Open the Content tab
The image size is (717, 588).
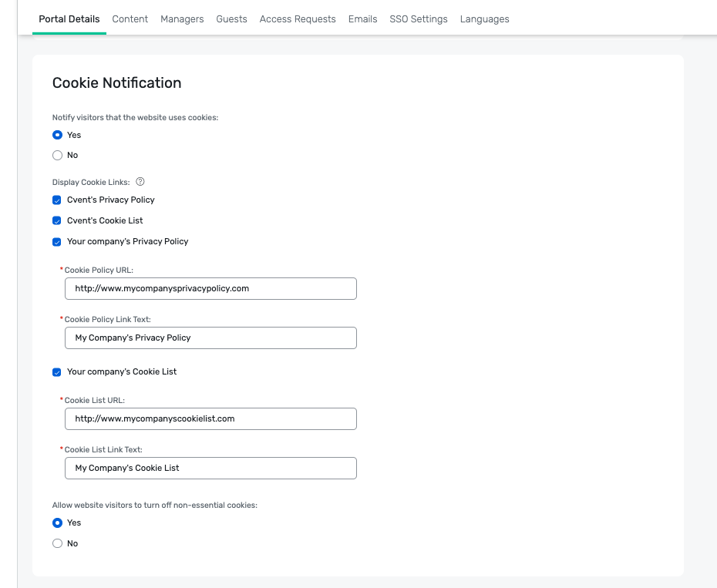130,19
